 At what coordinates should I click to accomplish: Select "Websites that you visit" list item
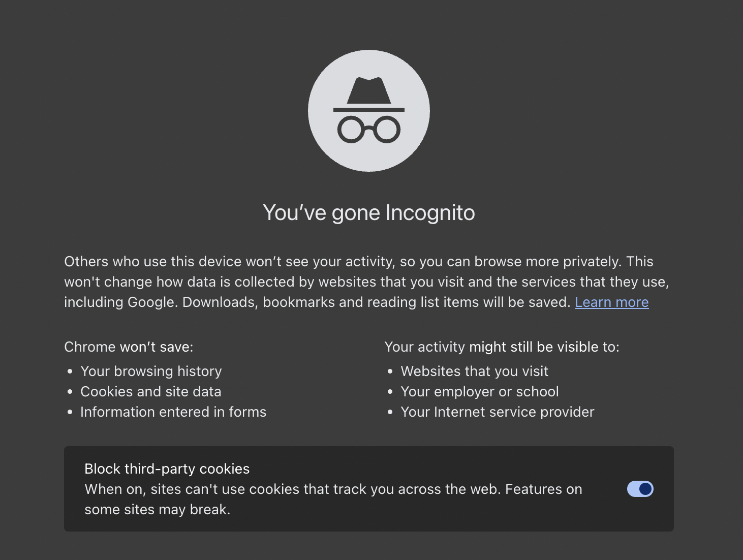coord(474,371)
